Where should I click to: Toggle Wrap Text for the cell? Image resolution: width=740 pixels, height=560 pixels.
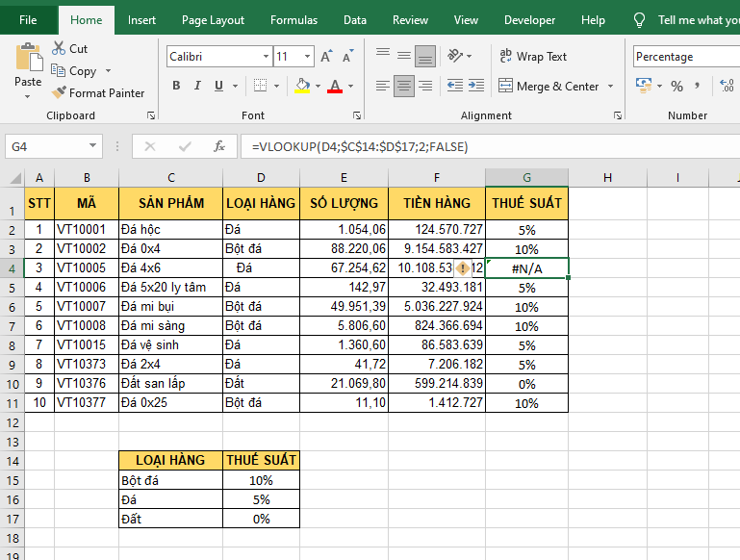tap(533, 57)
